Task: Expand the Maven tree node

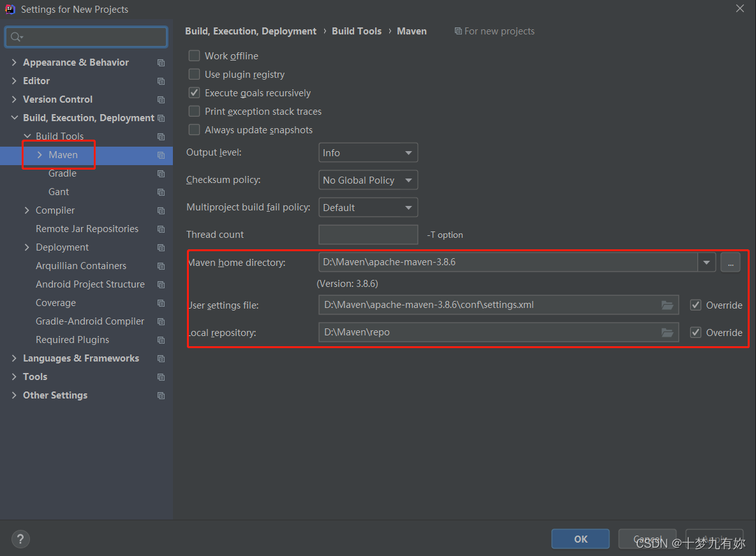Action: pos(40,155)
